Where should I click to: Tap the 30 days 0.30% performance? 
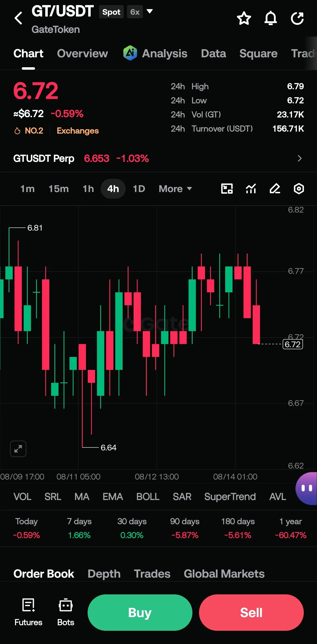pyautogui.click(x=132, y=528)
